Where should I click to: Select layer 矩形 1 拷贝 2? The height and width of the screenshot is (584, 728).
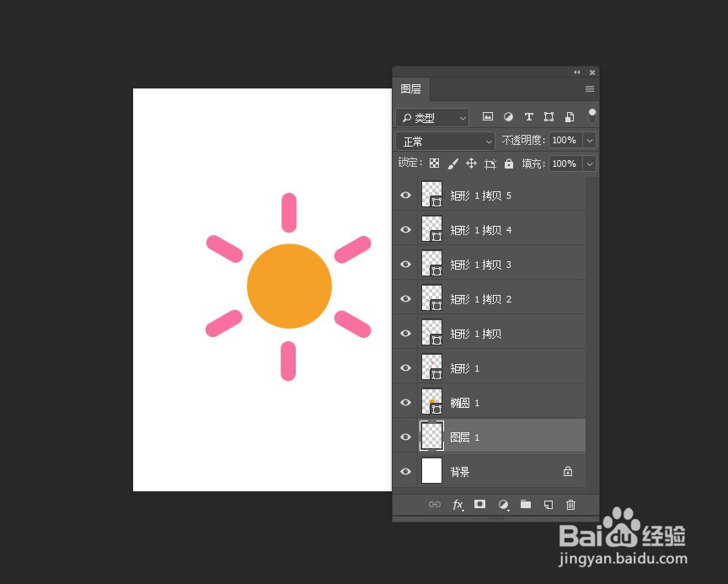point(490,298)
